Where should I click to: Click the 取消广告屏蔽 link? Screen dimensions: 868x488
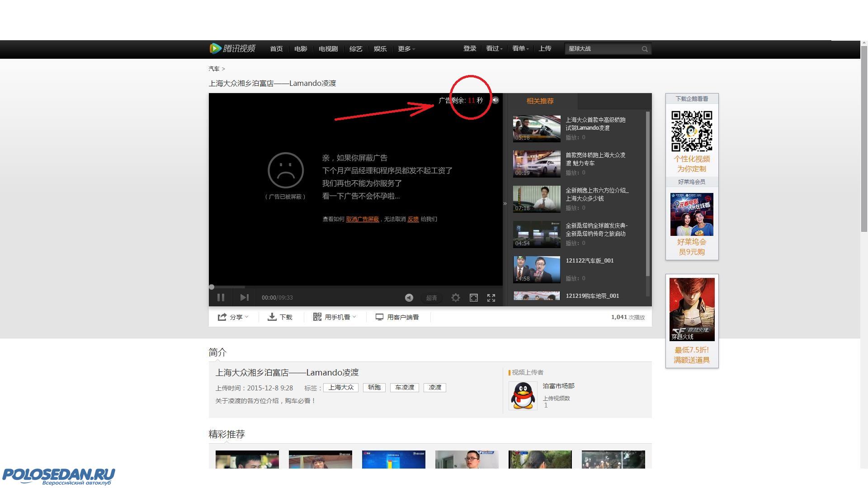click(x=362, y=219)
